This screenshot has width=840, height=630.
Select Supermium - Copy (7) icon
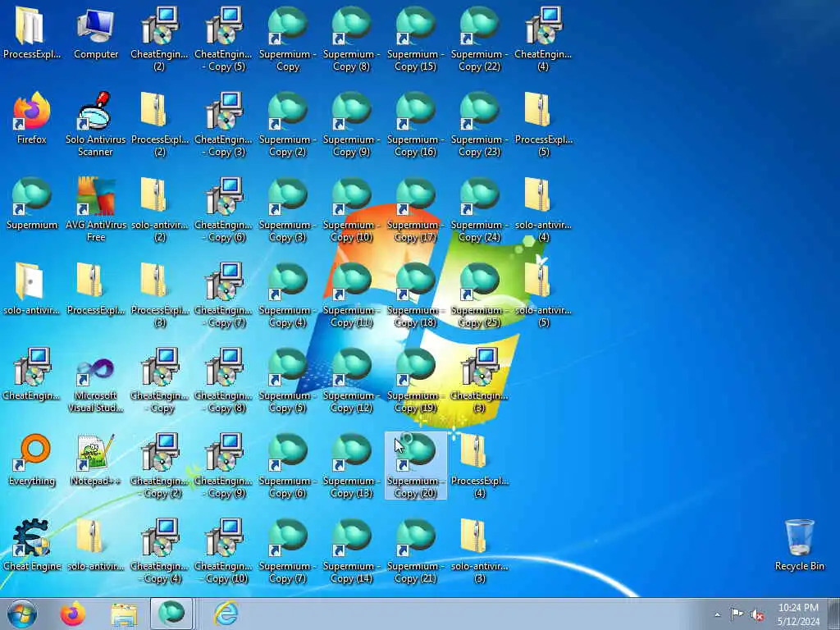288,550
